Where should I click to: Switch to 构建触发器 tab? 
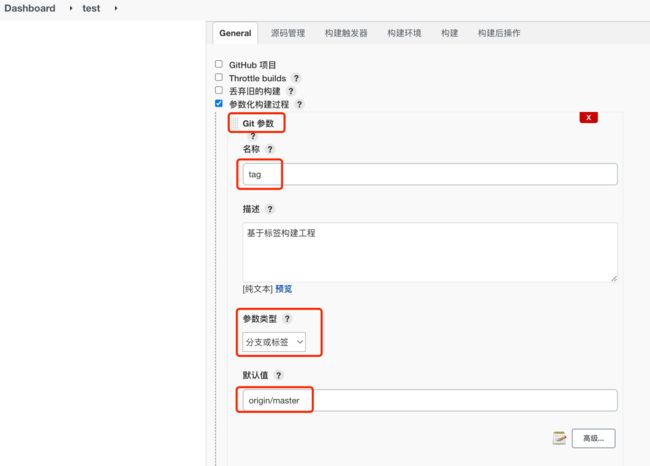346,33
